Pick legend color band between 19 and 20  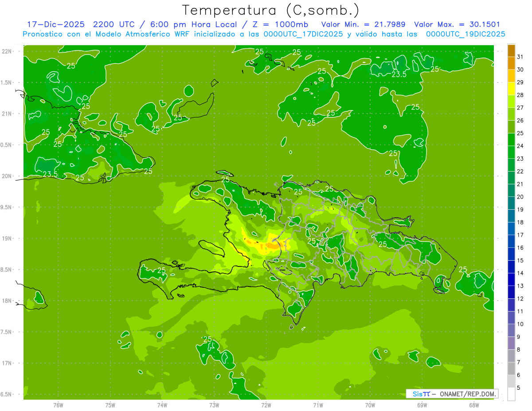pyautogui.click(x=511, y=203)
